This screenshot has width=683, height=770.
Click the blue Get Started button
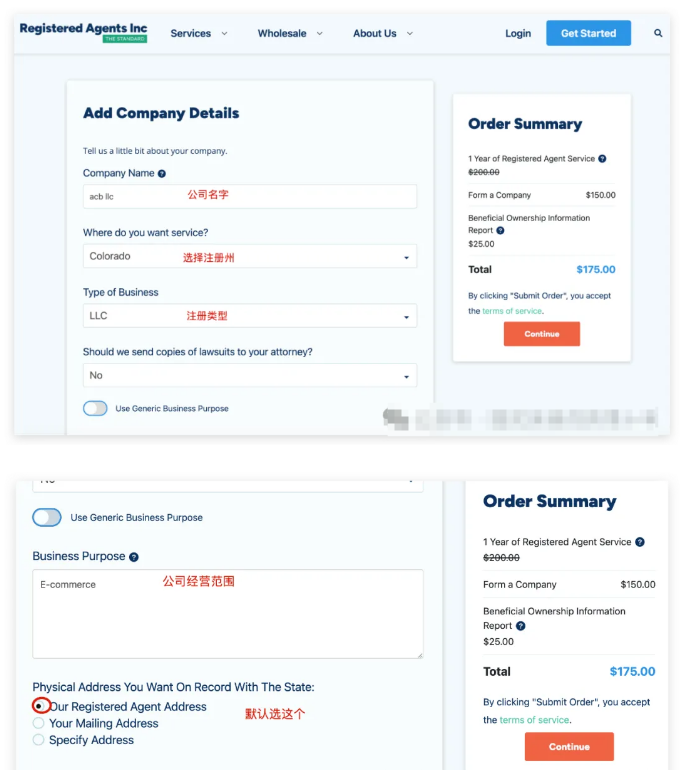pos(588,33)
